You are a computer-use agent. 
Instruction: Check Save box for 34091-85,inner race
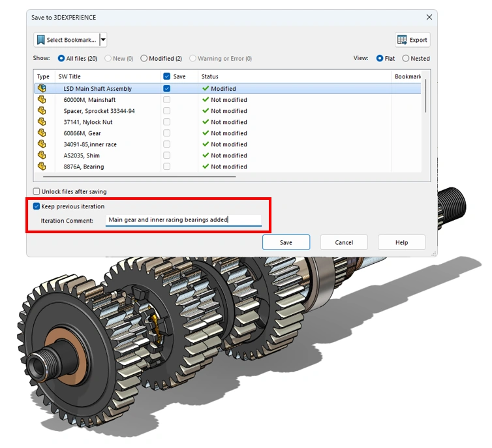point(167,144)
